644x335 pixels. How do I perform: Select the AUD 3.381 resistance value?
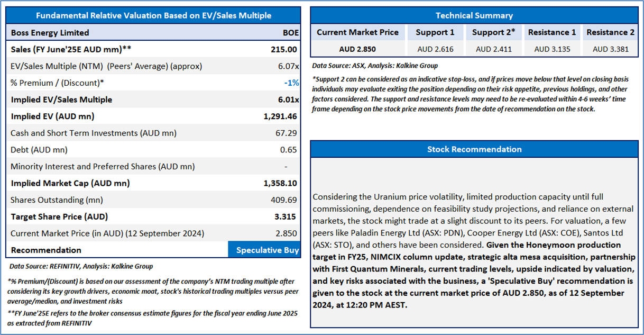(610, 49)
